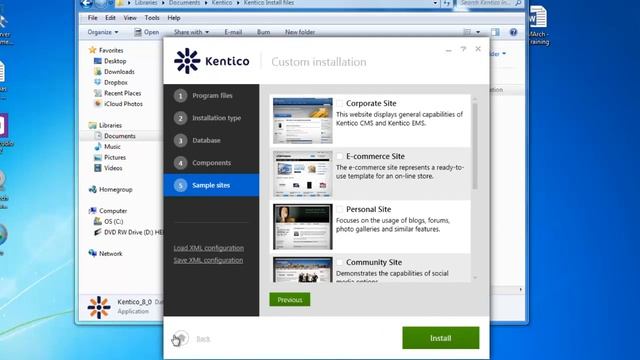The image size is (640, 360).
Task: Click the Kentico_8_0 application icon in details pane
Action: coord(99,307)
